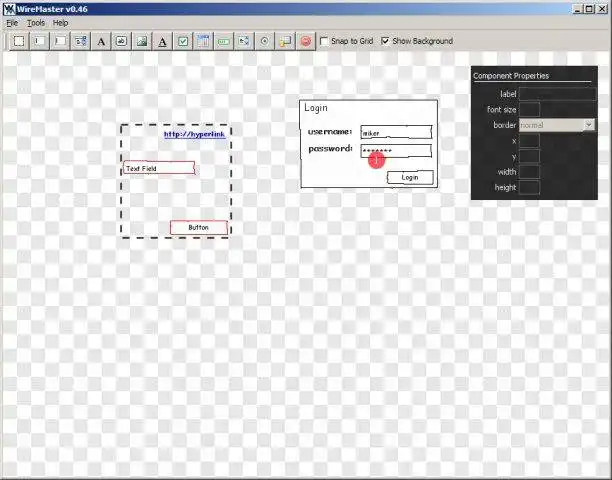The width and height of the screenshot is (612, 480).
Task: Select the 'ab' button tool icon
Action: (x=121, y=41)
